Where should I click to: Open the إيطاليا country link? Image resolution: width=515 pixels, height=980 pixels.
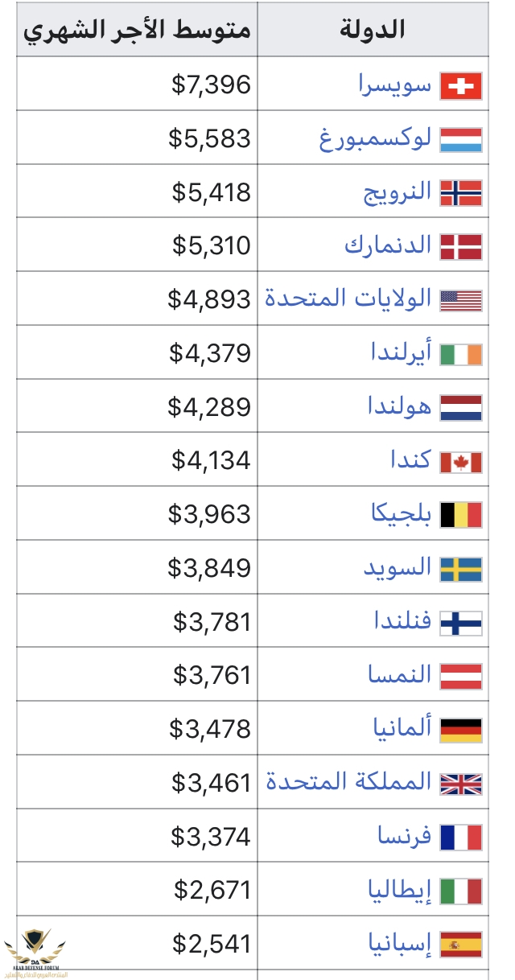tap(399, 890)
